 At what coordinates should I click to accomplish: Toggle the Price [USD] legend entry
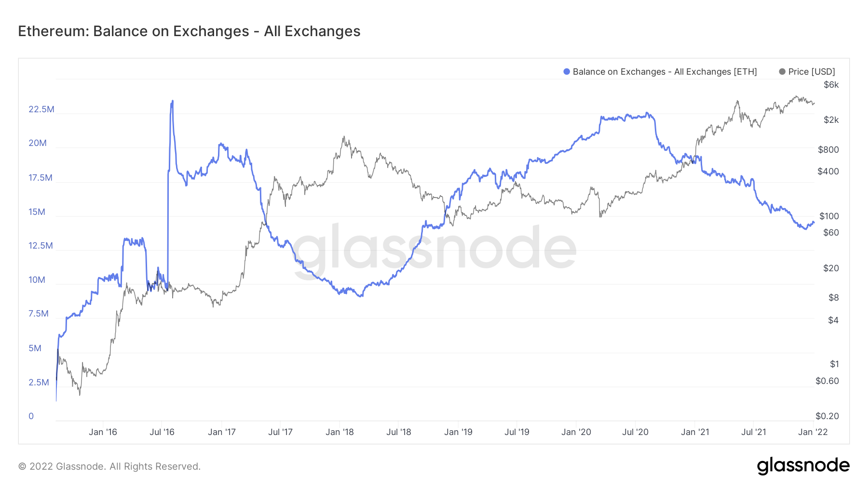pyautogui.click(x=807, y=72)
